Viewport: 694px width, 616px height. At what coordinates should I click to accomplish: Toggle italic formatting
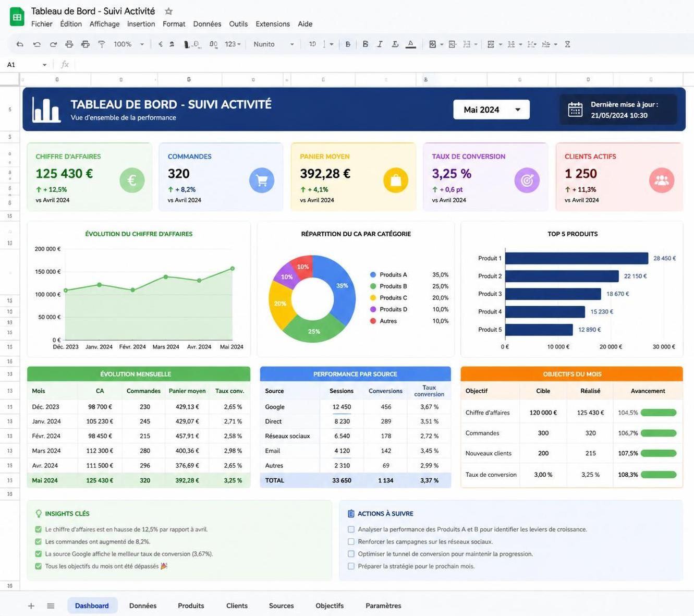380,44
